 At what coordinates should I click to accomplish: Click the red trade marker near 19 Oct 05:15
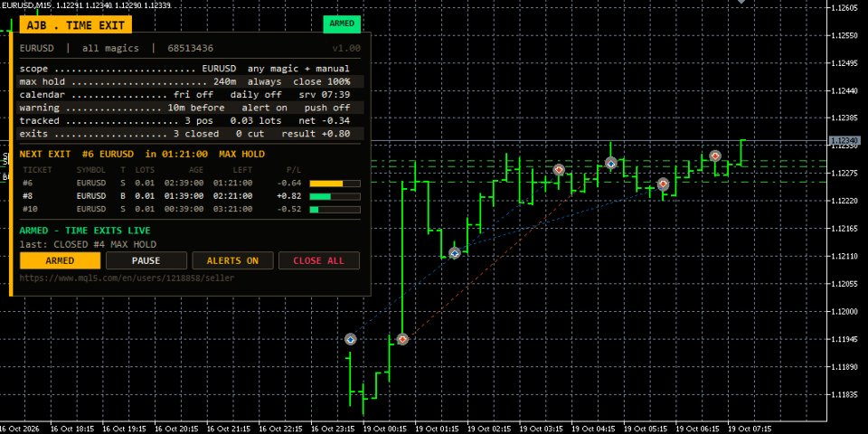click(663, 184)
